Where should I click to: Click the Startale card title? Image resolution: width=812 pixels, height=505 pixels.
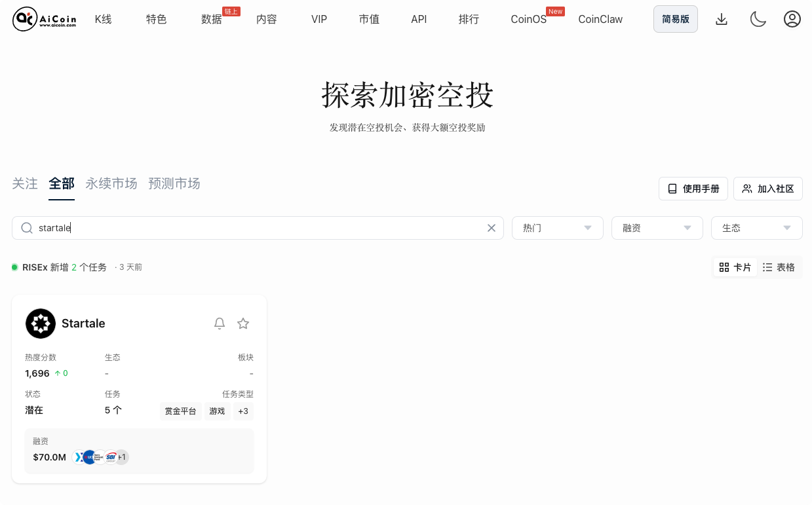click(x=83, y=324)
